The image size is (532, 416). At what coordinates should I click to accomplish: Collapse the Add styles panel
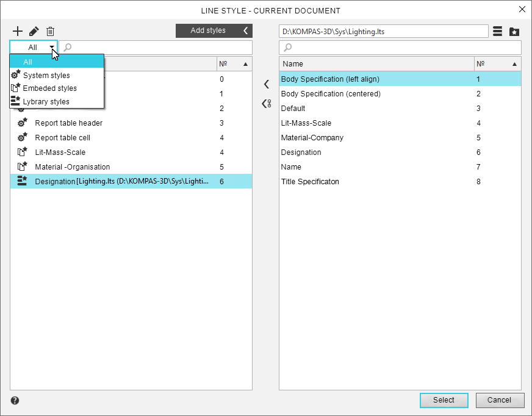(245, 30)
